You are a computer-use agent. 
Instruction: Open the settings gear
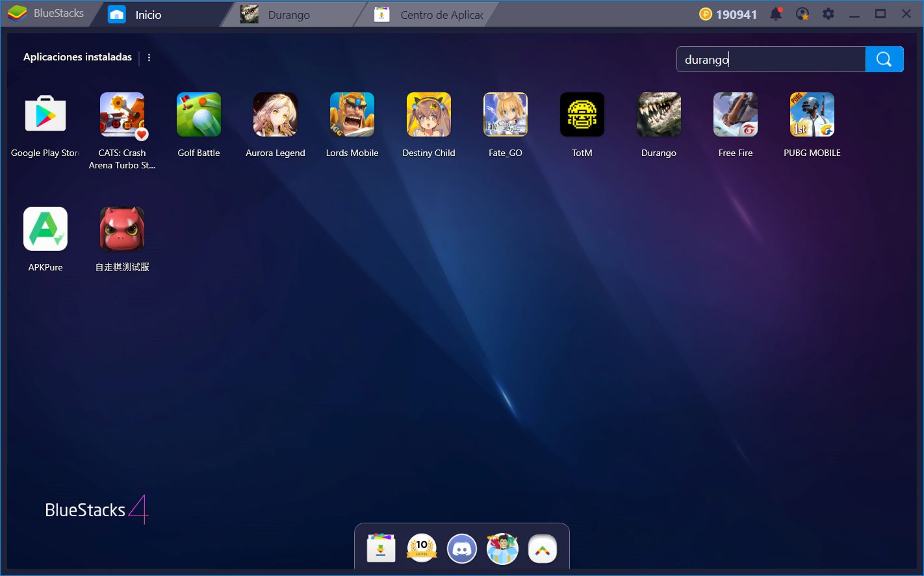coord(828,14)
